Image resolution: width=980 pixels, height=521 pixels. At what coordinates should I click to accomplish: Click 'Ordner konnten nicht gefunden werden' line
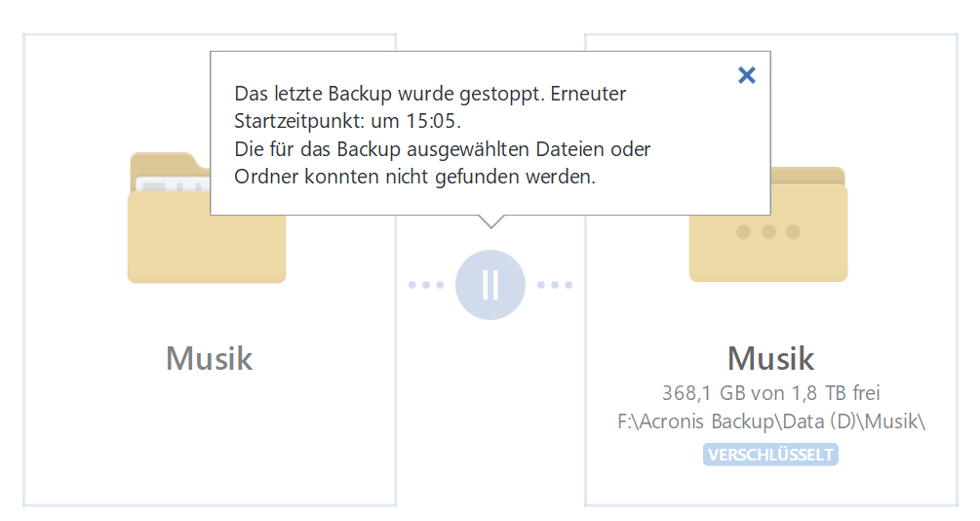[x=414, y=178]
